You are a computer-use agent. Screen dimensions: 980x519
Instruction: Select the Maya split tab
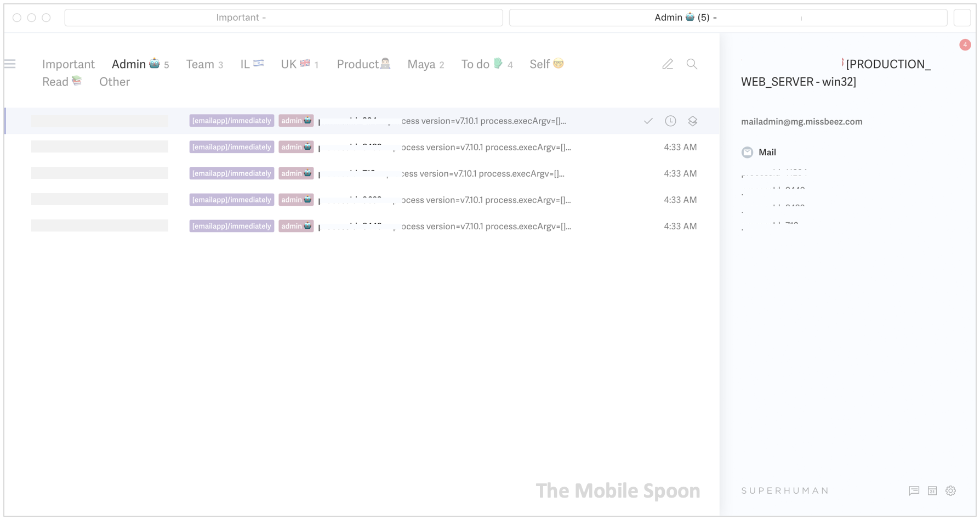(426, 64)
